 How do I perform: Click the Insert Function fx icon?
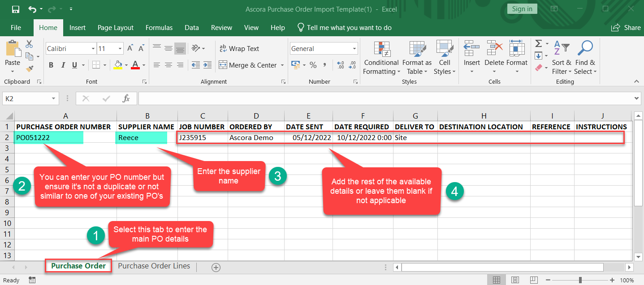pos(126,98)
